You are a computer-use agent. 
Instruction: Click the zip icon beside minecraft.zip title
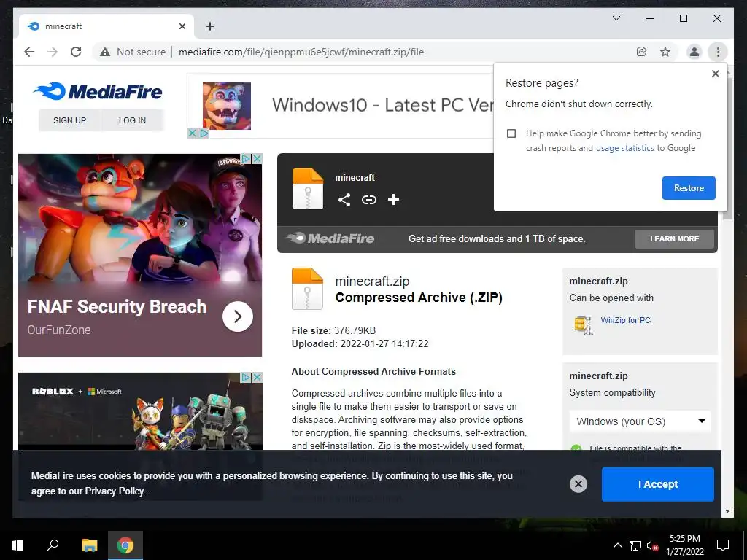pos(307,289)
